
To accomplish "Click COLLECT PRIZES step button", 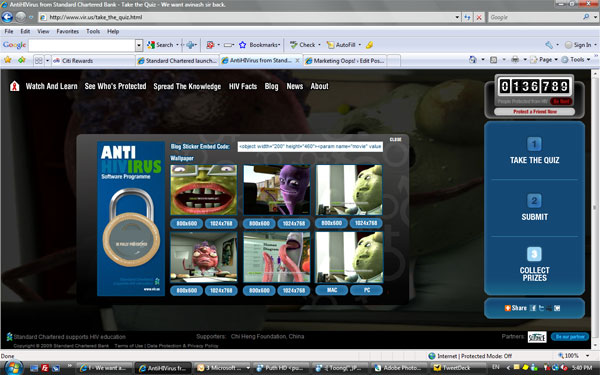I will (x=534, y=264).
